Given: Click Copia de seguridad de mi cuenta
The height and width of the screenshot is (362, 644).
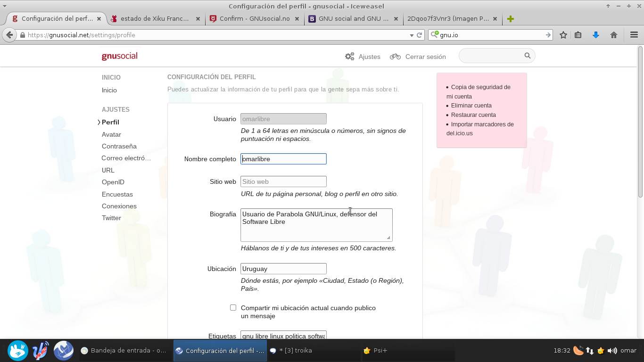Looking at the screenshot, I should pos(479,91).
